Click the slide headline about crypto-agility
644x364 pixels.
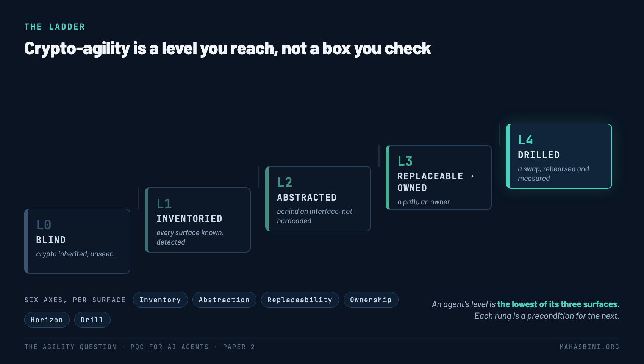click(227, 49)
